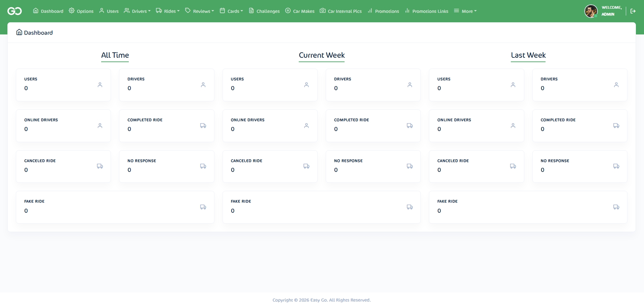Viewport: 644px width, 308px height.
Task: Expand the More menu
Action: point(465,11)
